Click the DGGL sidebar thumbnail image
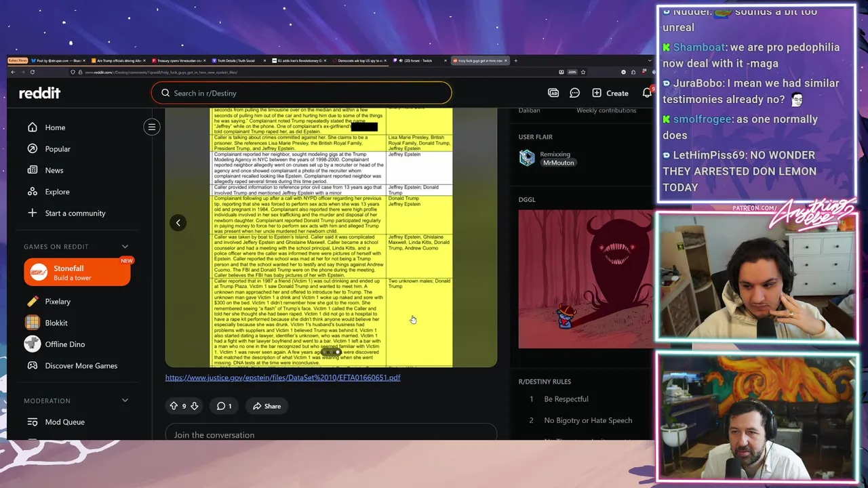 [x=585, y=279]
